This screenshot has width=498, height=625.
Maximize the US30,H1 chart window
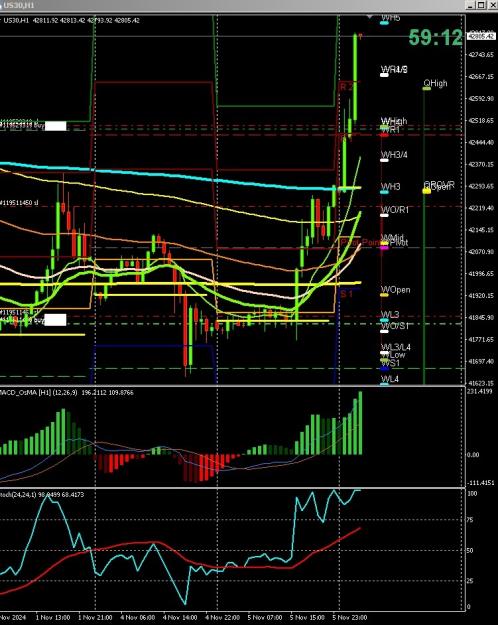pyautogui.click(x=482, y=5)
